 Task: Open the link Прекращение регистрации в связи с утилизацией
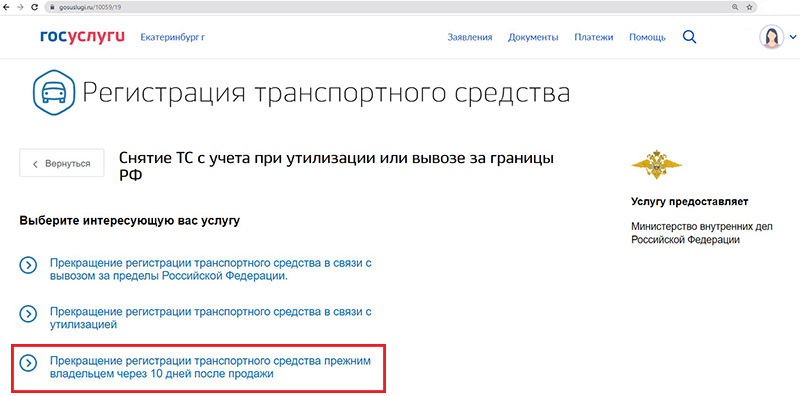click(x=210, y=317)
